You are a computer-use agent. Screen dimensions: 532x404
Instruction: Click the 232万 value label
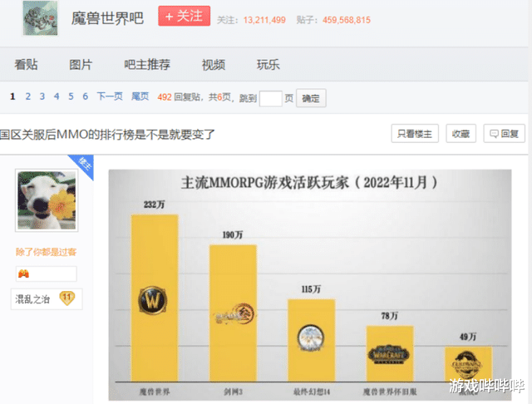(x=154, y=204)
